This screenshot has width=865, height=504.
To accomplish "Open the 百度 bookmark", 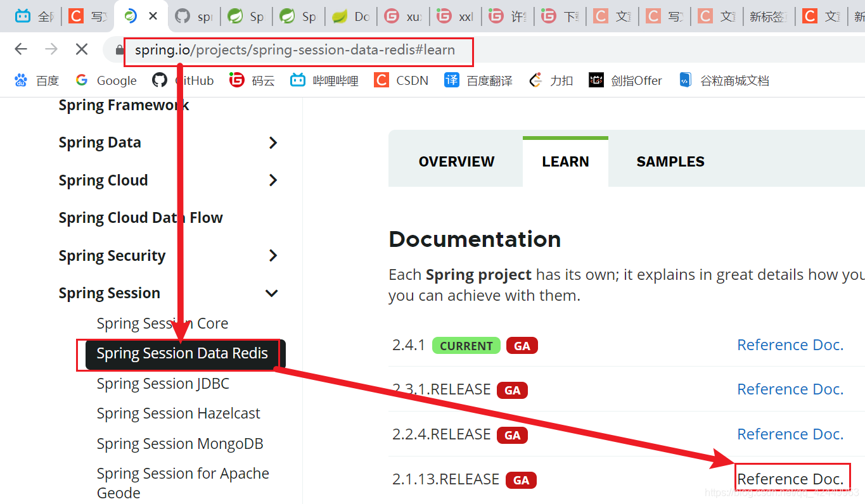I will [x=37, y=80].
